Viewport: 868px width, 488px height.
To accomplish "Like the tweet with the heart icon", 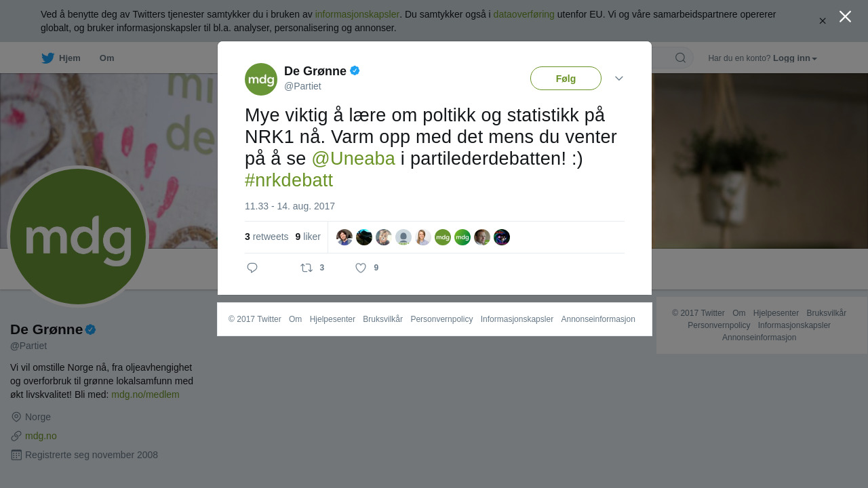I will [361, 268].
